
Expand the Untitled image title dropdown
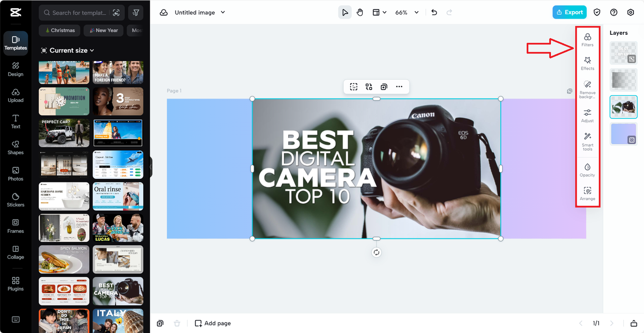223,13
